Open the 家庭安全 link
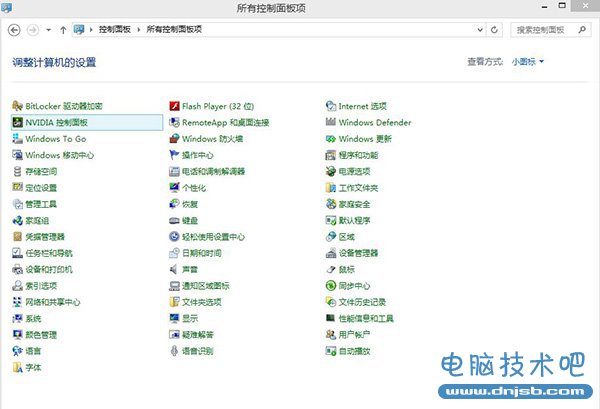 click(x=354, y=204)
